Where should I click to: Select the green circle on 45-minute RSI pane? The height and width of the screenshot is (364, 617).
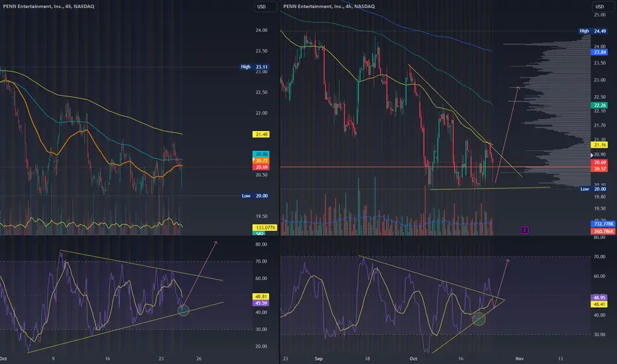tap(183, 310)
